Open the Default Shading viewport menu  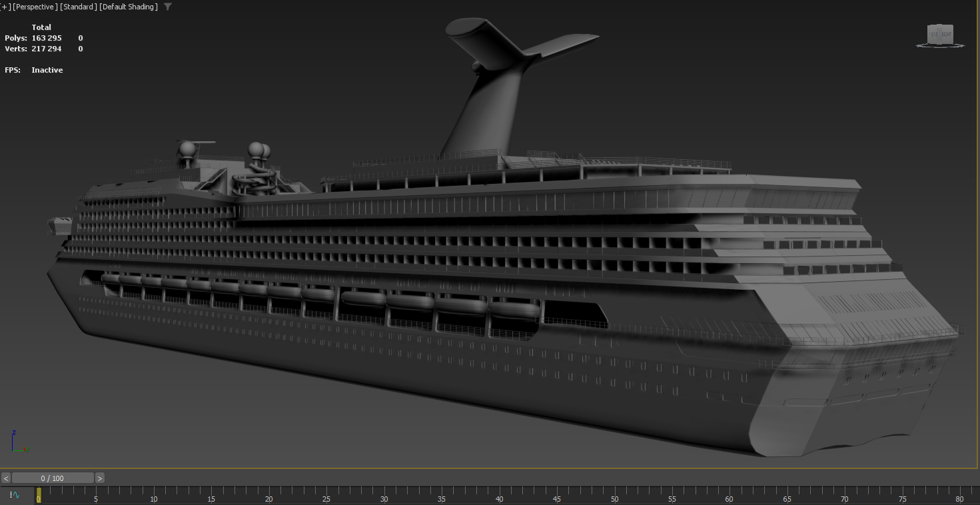pyautogui.click(x=129, y=7)
